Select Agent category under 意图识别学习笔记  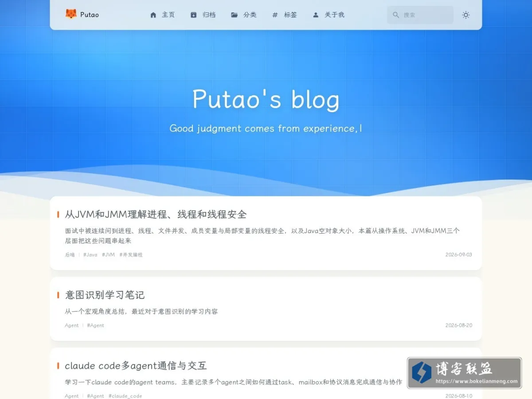[x=71, y=325]
